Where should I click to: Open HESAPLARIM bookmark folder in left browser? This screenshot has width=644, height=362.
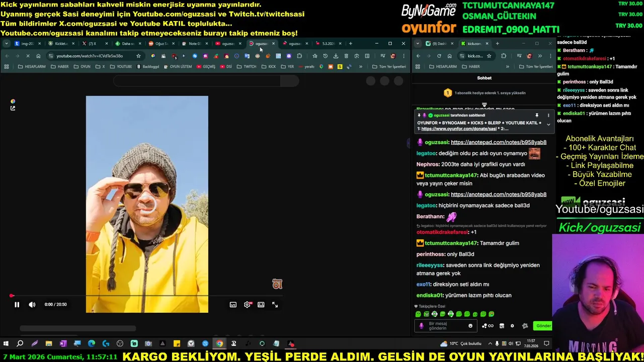tap(32, 66)
